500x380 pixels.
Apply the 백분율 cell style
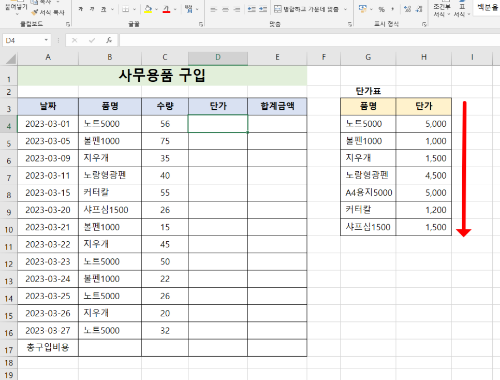487,7
